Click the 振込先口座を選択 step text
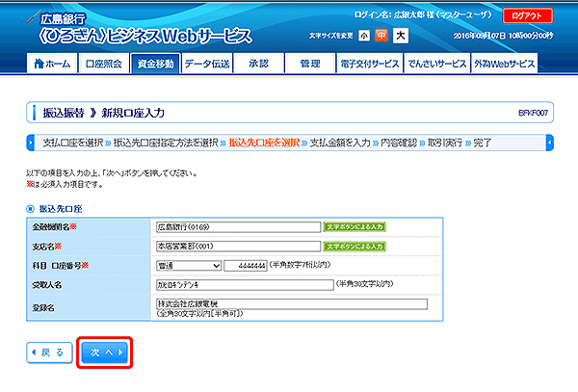Screen dimensions: 578x392 264,143
